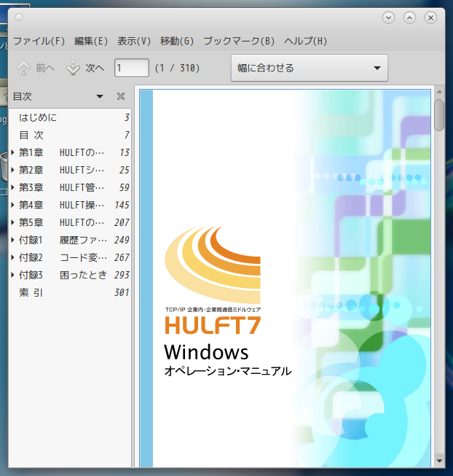Screen dimensions: 453x476
Task: Expand the 第3章 tree entry
Action: coord(12,187)
